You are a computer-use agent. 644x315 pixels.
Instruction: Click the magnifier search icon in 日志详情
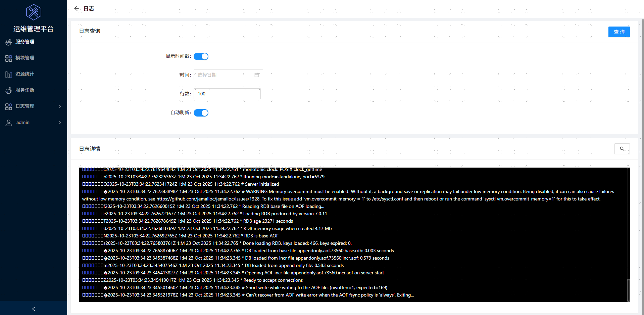tap(622, 149)
